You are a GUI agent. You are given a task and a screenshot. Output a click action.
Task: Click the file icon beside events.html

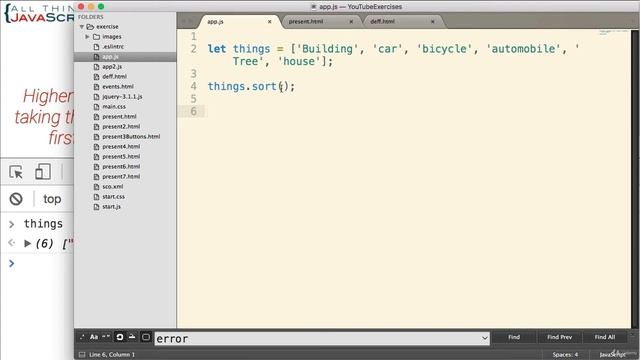96,87
